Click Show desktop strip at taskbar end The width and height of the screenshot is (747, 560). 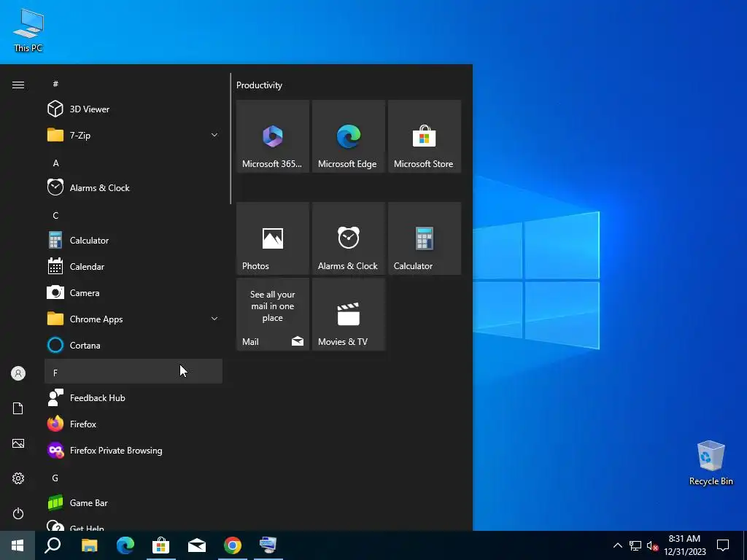coord(745,545)
